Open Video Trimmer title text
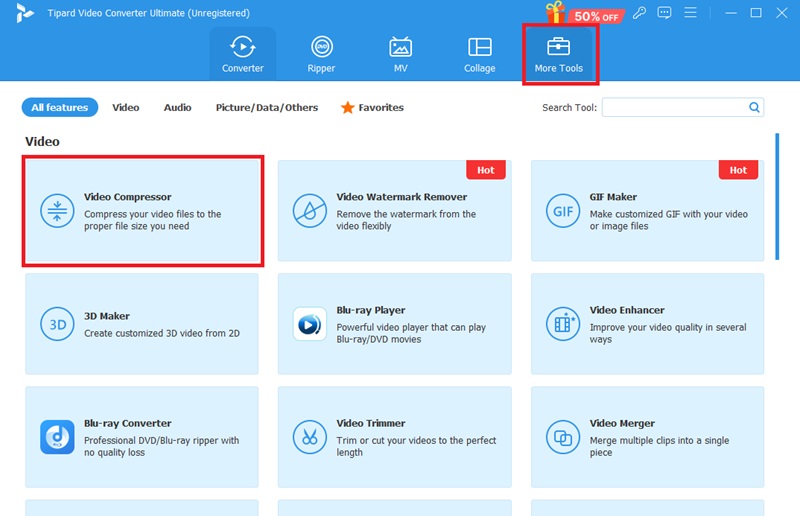 tap(371, 423)
